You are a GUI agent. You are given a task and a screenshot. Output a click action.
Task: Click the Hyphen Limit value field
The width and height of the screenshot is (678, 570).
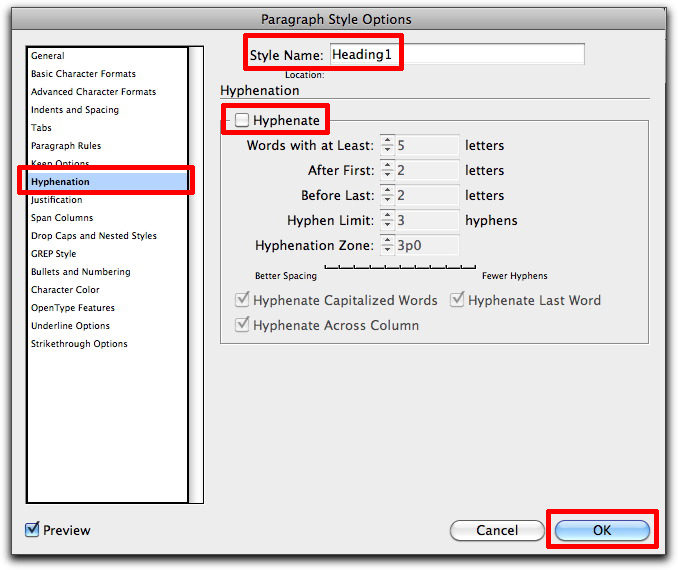(427, 220)
